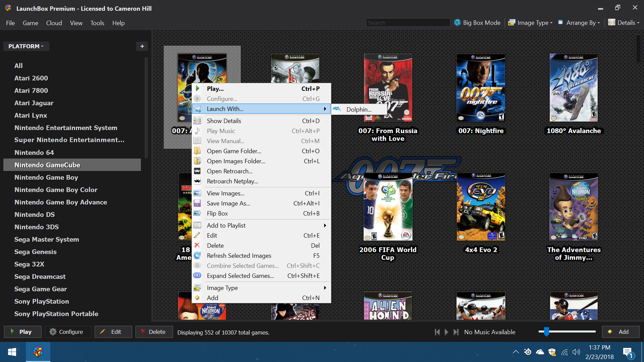Click the Refresh Selected Images icon
Viewport: 644px width, 362px height.
(x=197, y=255)
